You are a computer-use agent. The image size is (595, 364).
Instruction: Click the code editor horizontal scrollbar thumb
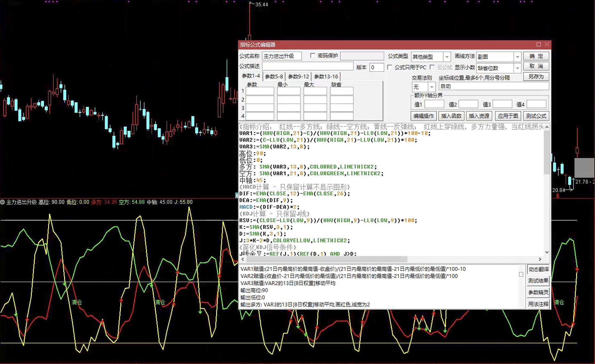pyautogui.click(x=327, y=259)
